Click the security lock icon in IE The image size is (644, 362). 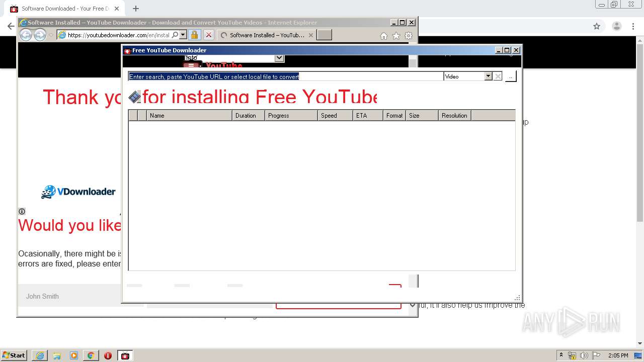click(x=195, y=35)
